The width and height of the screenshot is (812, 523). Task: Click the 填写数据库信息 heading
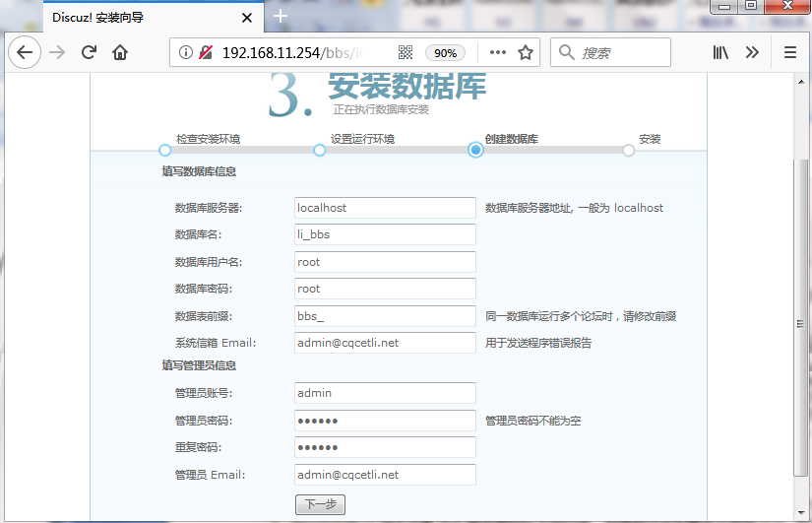(199, 171)
